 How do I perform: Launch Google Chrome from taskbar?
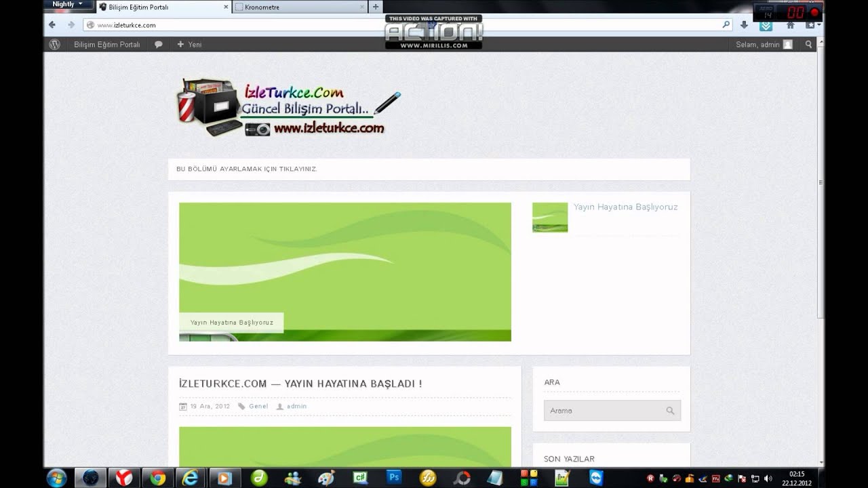coord(158,478)
